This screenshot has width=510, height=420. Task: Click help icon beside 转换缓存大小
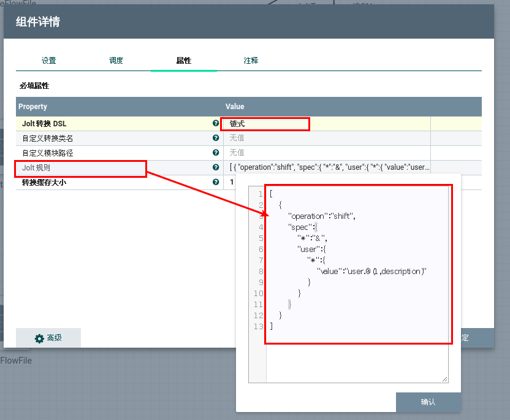(x=216, y=182)
